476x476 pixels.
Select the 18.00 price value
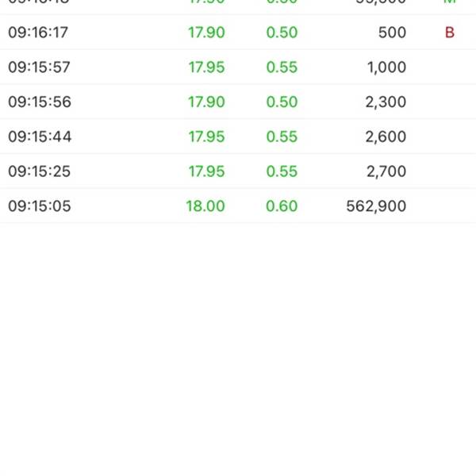[x=205, y=206]
